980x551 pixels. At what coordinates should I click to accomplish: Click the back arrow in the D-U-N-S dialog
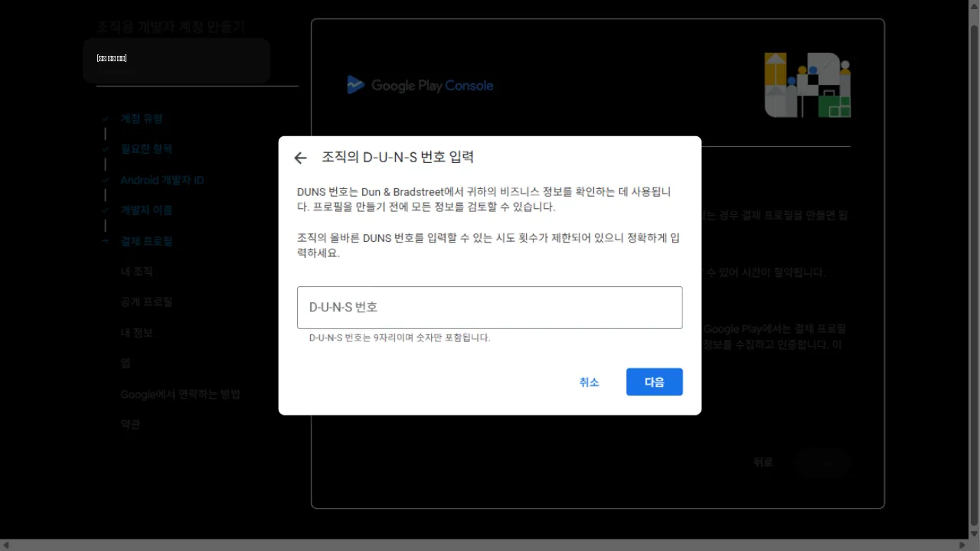click(x=300, y=158)
